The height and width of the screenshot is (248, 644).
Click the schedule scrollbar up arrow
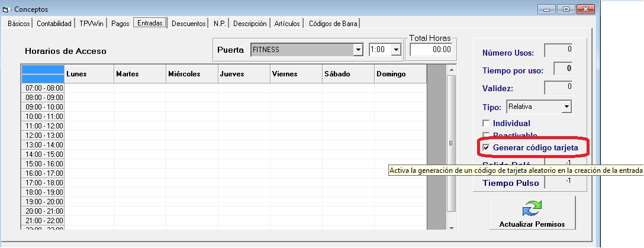tap(452, 70)
